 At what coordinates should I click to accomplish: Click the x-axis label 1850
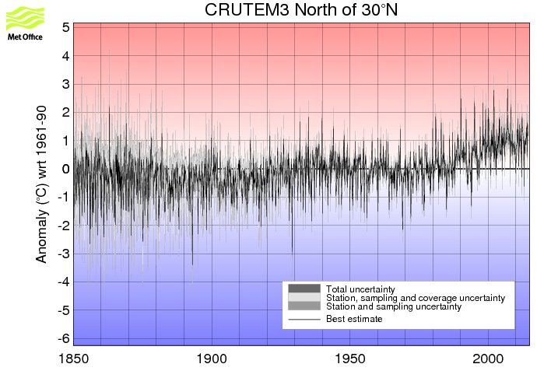[73, 359]
